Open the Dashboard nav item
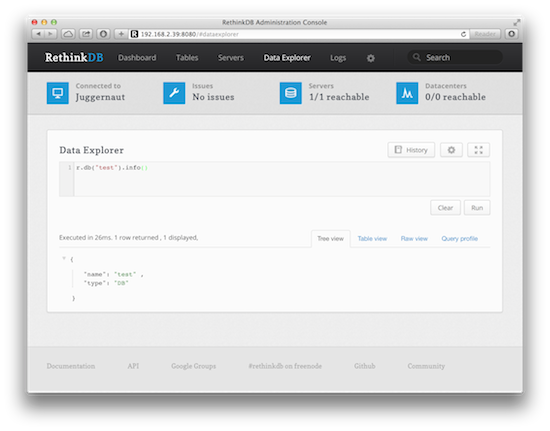This screenshot has height=431, width=550. point(137,58)
